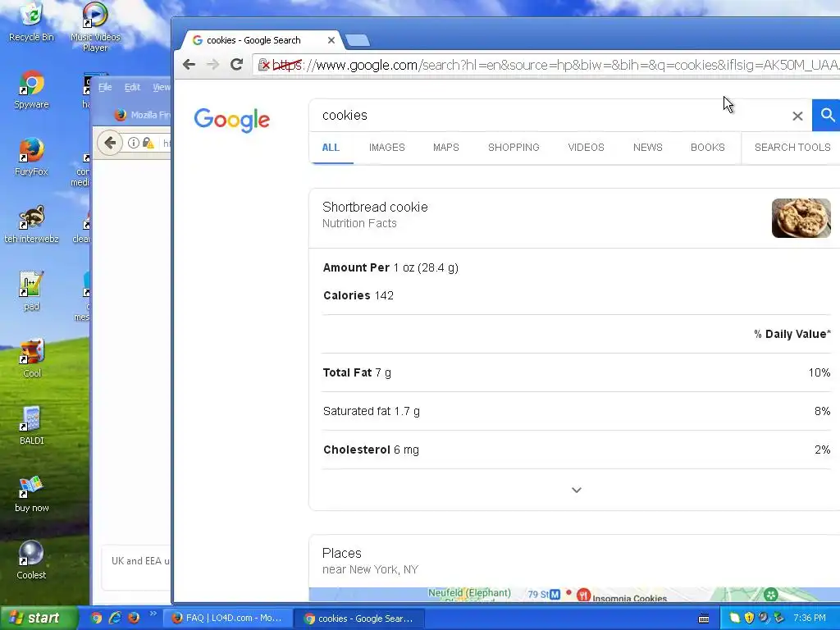
Task: Expand the quick launch overflow chevron
Action: point(153,614)
